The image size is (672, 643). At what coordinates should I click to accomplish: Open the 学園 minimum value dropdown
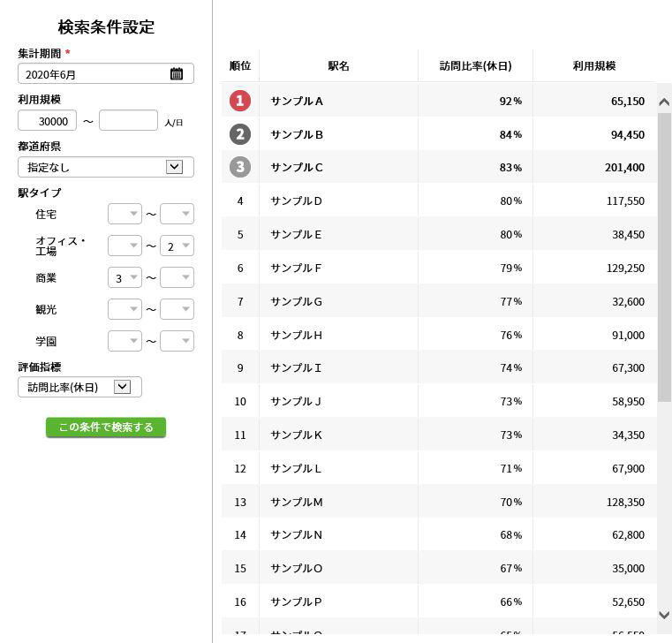pyautogui.click(x=125, y=341)
